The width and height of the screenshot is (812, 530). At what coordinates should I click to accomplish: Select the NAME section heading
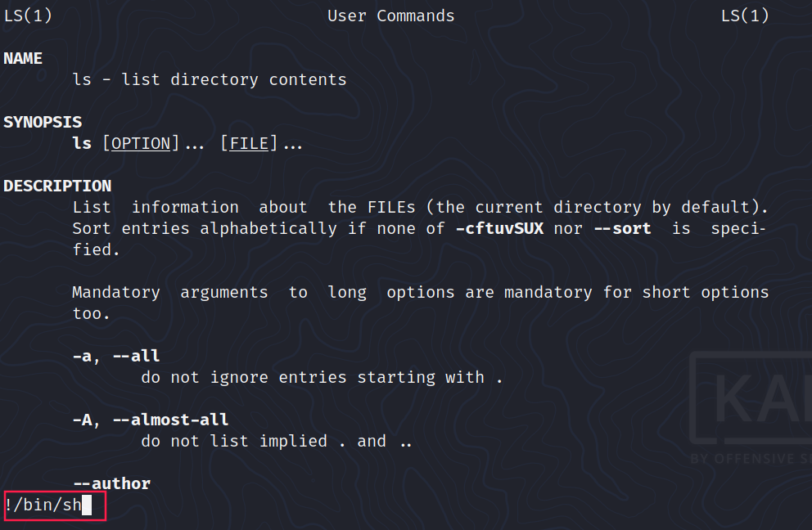click(x=23, y=59)
